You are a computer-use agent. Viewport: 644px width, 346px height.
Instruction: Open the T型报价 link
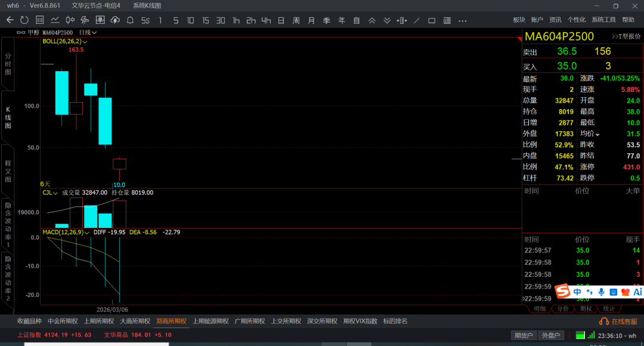[x=626, y=36]
